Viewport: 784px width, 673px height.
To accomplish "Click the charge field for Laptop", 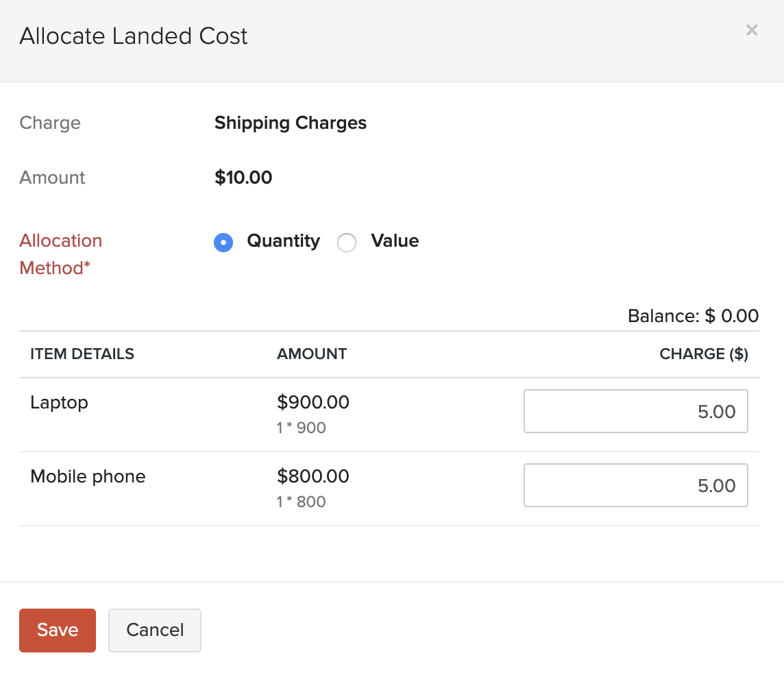I will pos(635,411).
